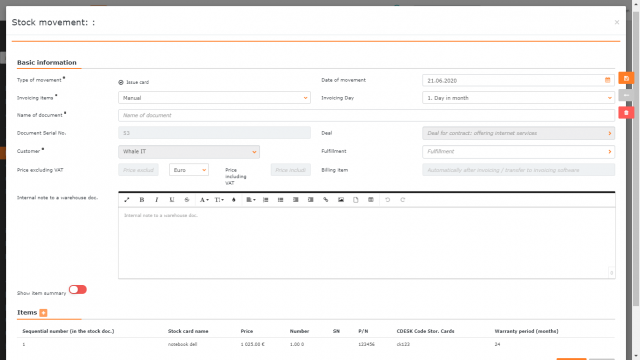
Task: Toggle bold formatting in note editor
Action: (x=142, y=200)
